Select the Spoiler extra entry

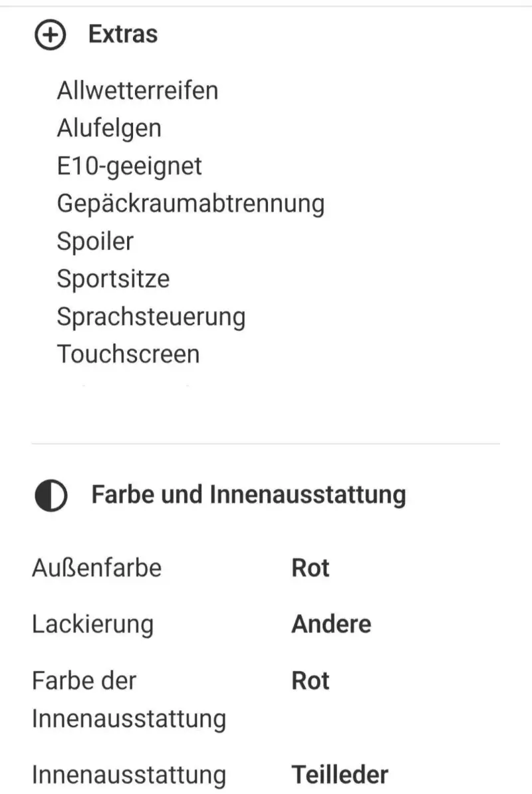pos(95,241)
